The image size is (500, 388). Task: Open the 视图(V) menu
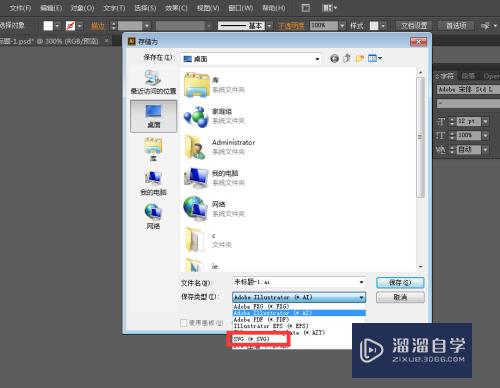pos(208,8)
